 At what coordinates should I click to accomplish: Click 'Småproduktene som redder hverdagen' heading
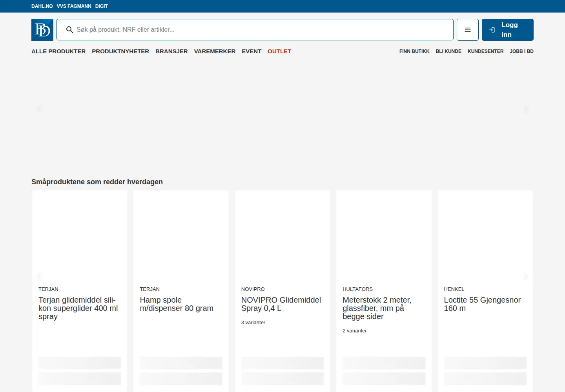(97, 182)
